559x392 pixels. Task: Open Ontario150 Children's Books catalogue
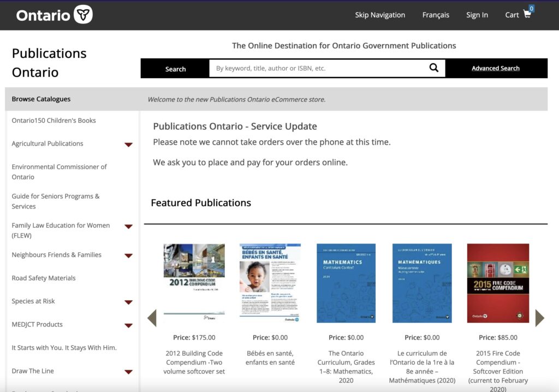point(54,121)
